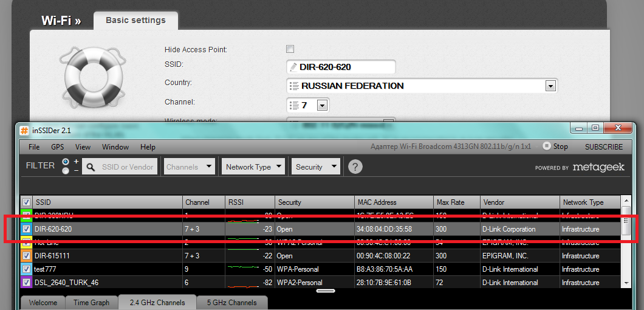
Task: Open the Country dropdown arrow
Action: (550, 86)
